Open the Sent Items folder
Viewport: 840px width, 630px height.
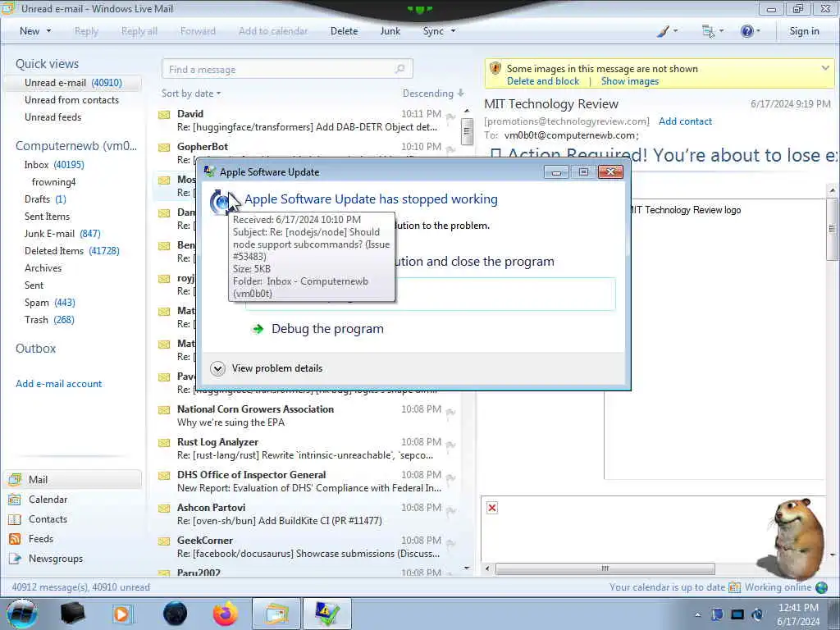coord(47,217)
